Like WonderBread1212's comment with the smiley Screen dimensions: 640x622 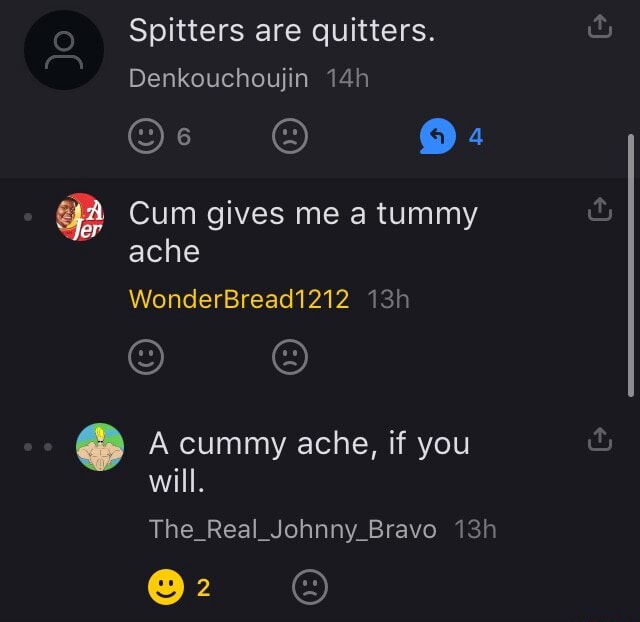[x=146, y=357]
